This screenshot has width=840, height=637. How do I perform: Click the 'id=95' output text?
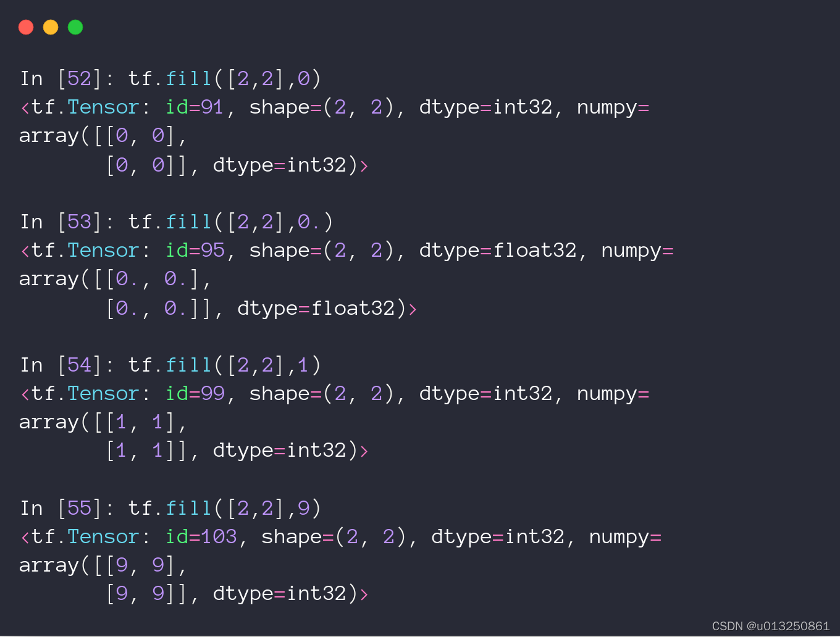194,250
